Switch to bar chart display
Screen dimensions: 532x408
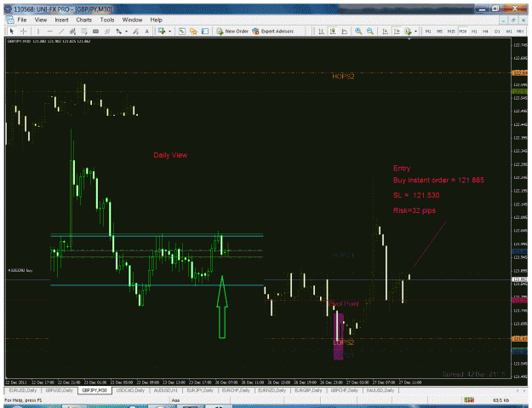(x=321, y=32)
